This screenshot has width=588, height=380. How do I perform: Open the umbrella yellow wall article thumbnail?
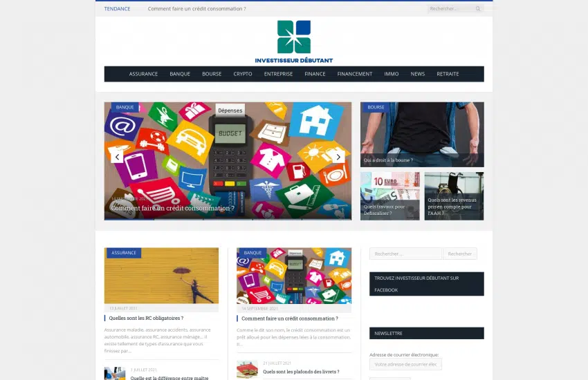161,276
